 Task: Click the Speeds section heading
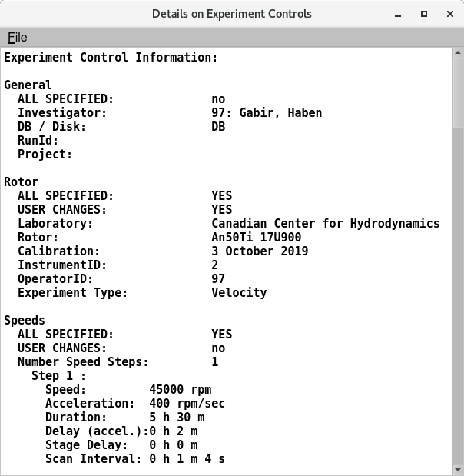[25, 321]
